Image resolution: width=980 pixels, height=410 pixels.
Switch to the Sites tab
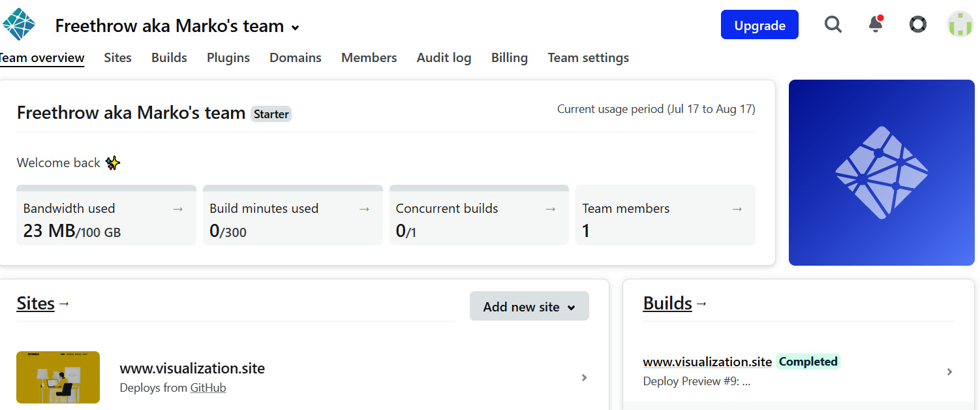coord(117,57)
